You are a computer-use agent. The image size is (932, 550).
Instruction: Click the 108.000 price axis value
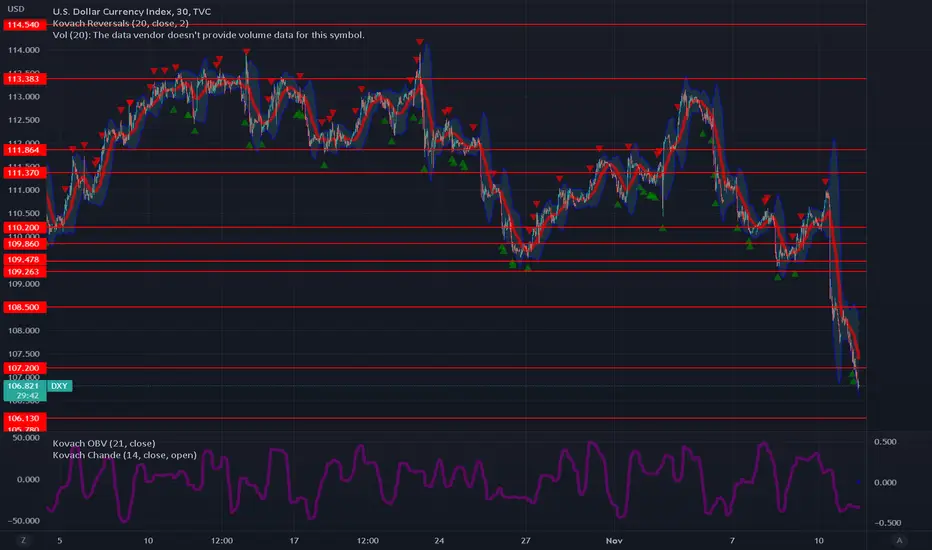tap(24, 331)
